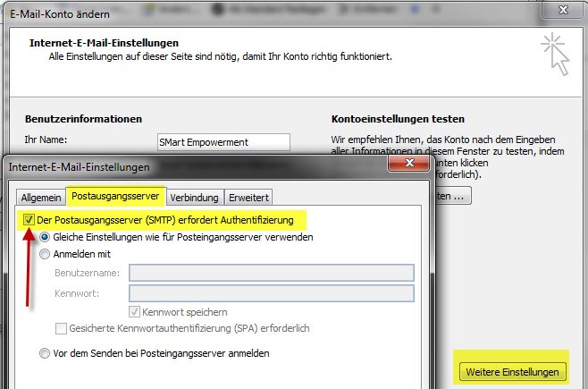The image size is (588, 389).
Task: Toggle the Kennwort speichern checkbox
Action: (134, 312)
